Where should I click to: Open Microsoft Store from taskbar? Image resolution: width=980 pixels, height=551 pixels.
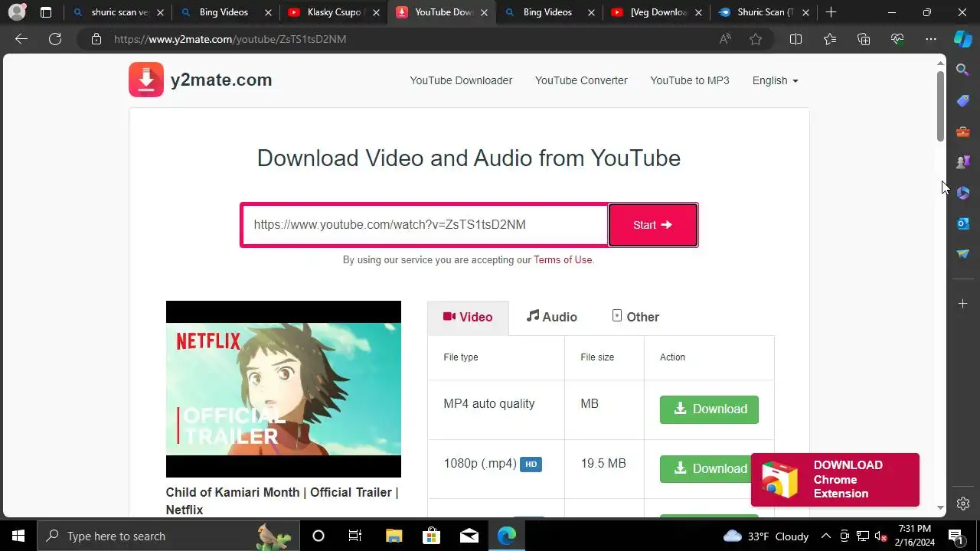[432, 536]
